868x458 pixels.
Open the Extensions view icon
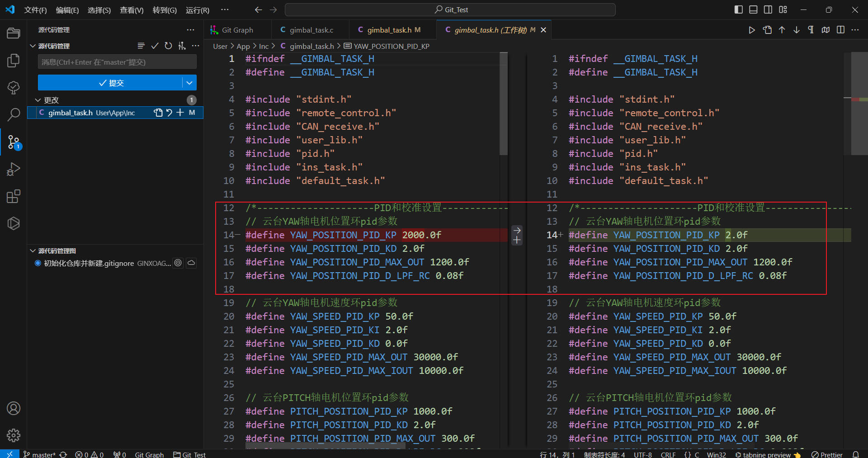14,196
